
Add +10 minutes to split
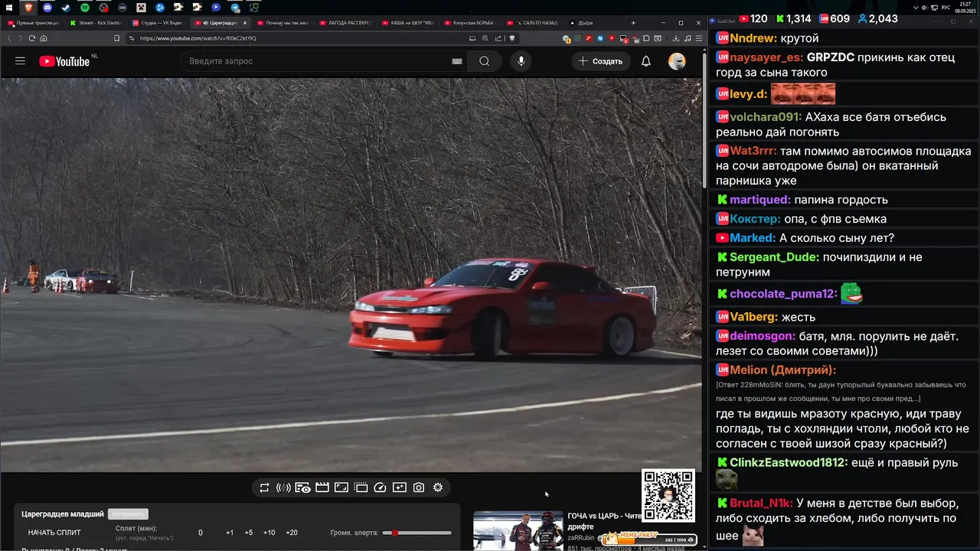[269, 533]
